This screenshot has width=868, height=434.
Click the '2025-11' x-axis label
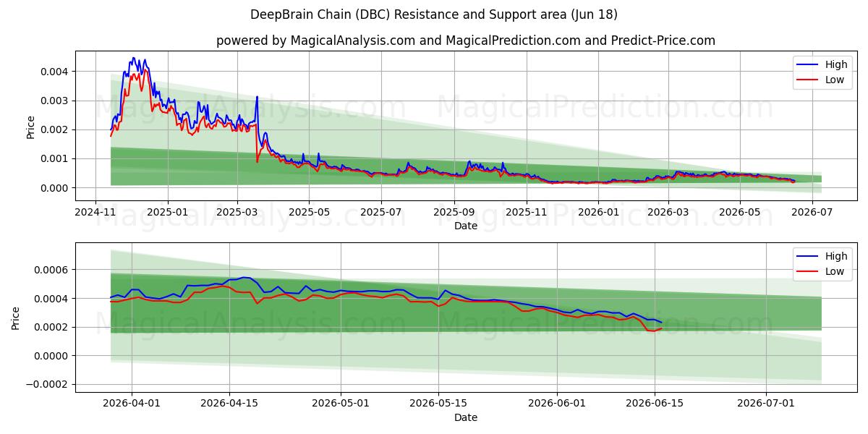(527, 213)
